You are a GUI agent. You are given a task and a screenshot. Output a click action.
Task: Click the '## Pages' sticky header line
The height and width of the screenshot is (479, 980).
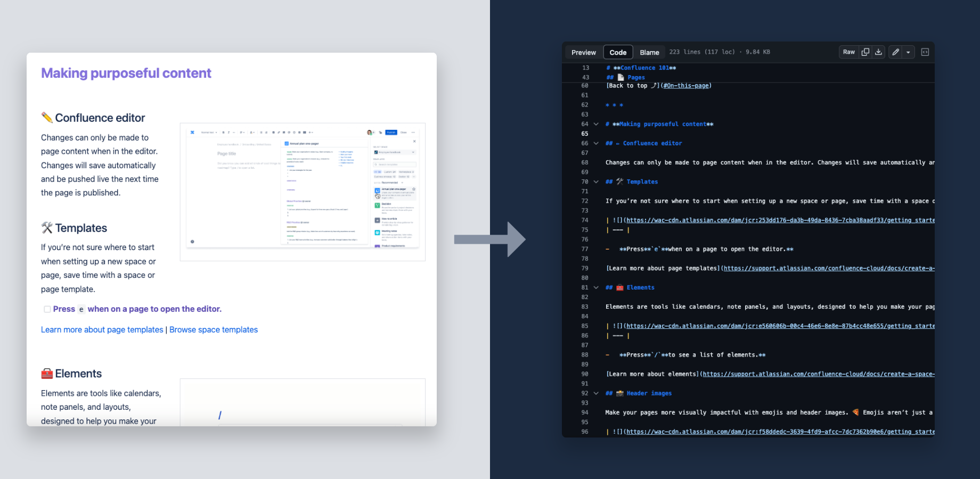click(x=625, y=77)
